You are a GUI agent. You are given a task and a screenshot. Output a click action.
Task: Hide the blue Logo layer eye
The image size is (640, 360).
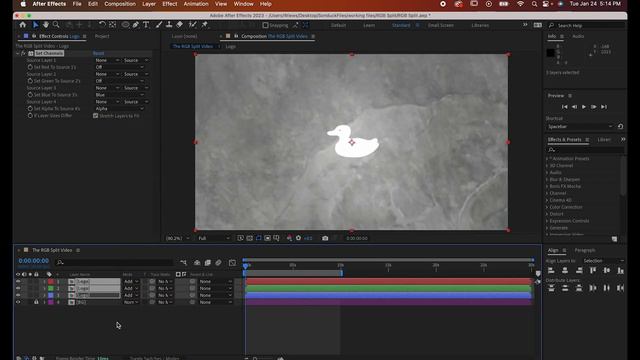(x=18, y=295)
